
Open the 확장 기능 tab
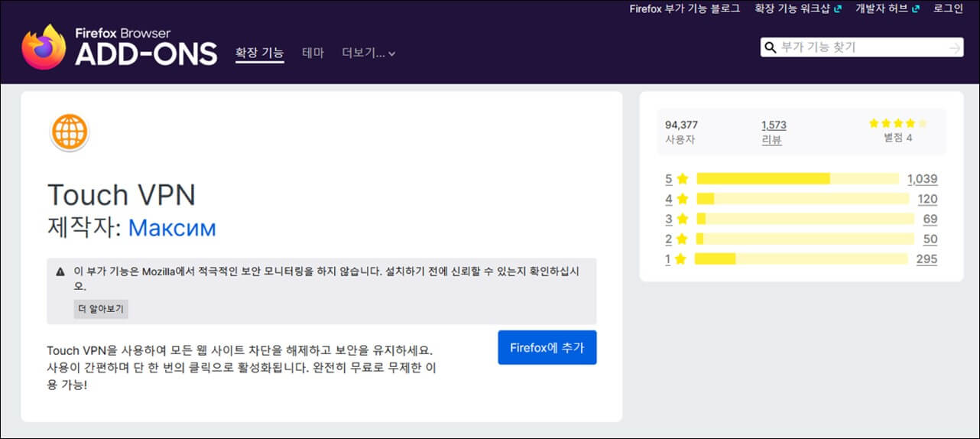(x=259, y=53)
